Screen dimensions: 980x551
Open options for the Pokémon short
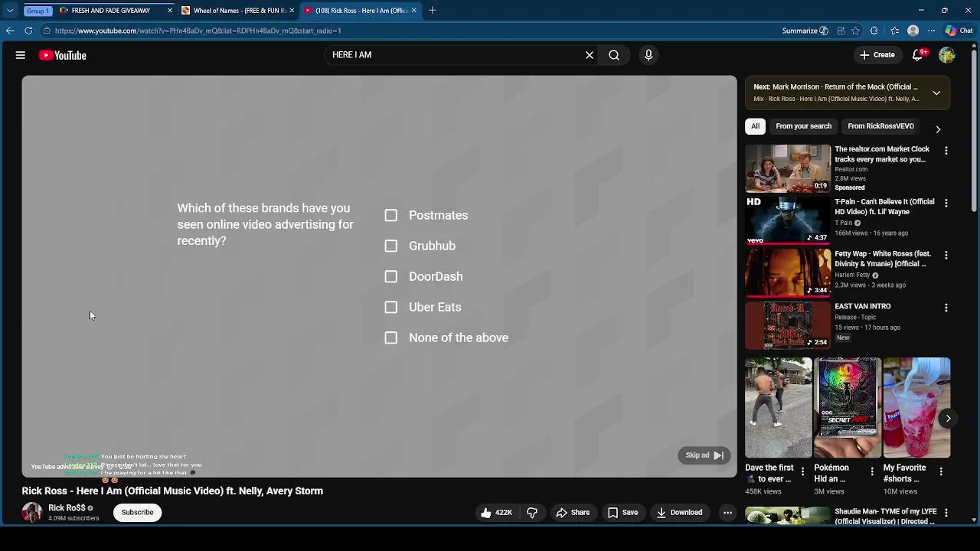pyautogui.click(x=872, y=471)
